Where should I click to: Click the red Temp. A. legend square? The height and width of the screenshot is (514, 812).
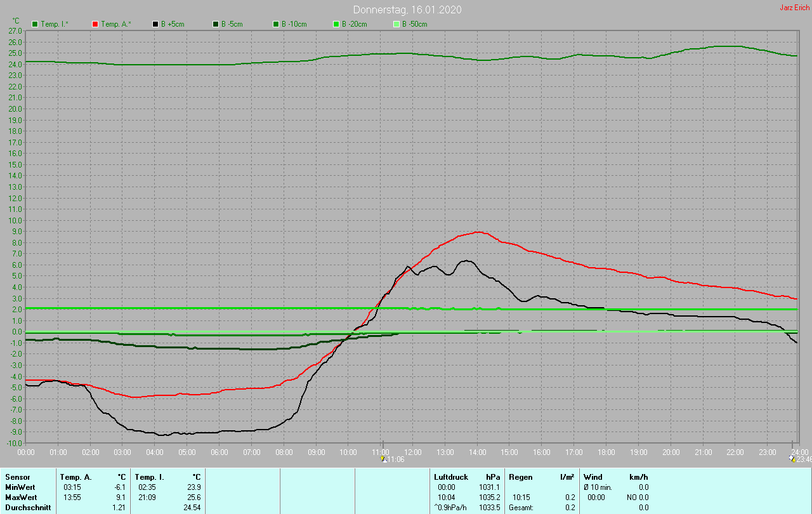pyautogui.click(x=95, y=24)
